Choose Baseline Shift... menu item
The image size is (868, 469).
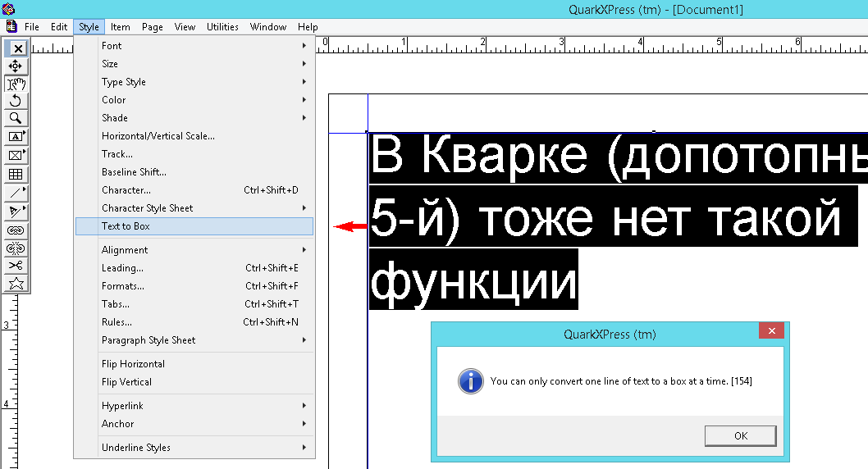click(x=194, y=172)
